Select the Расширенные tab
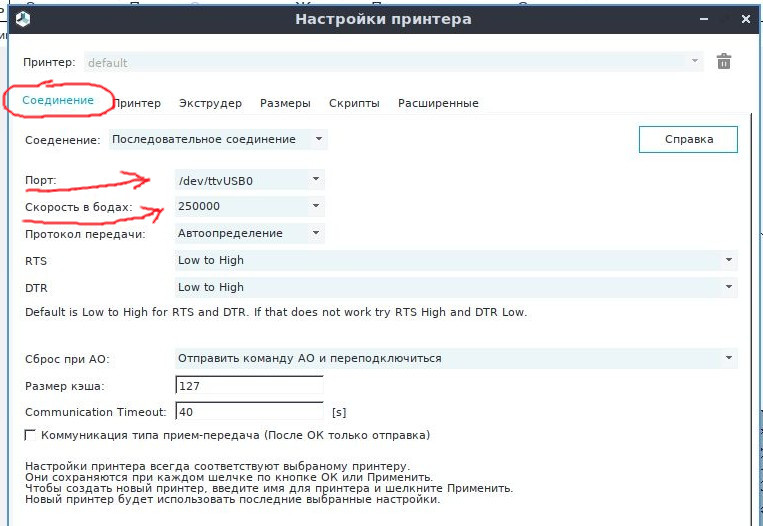 point(438,103)
